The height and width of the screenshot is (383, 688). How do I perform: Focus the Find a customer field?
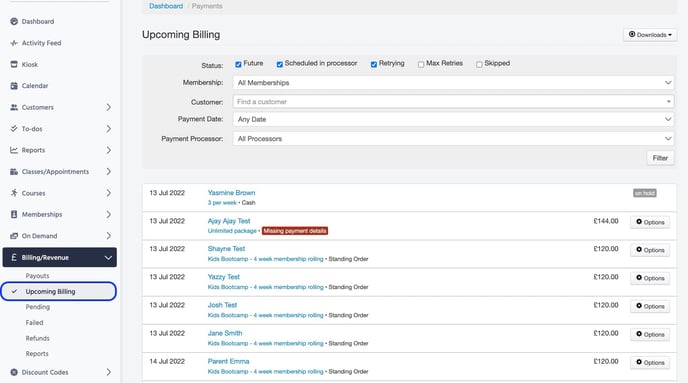(x=453, y=102)
